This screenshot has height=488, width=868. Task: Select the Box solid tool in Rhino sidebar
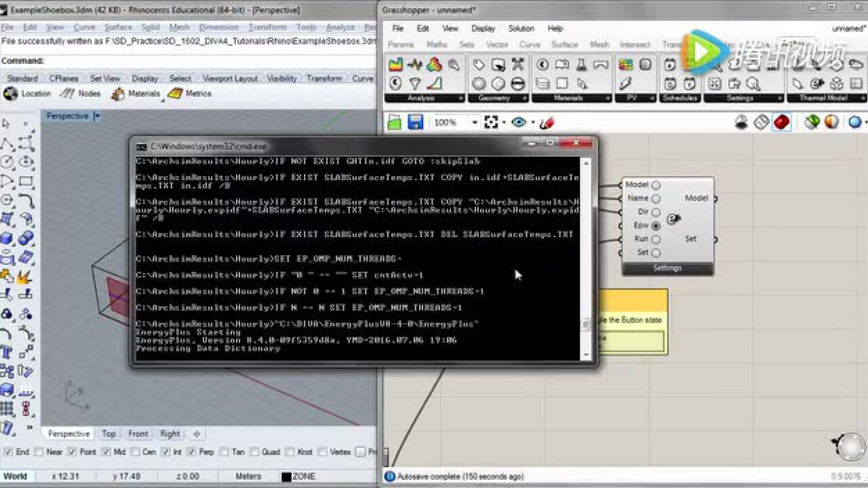pyautogui.click(x=7, y=239)
